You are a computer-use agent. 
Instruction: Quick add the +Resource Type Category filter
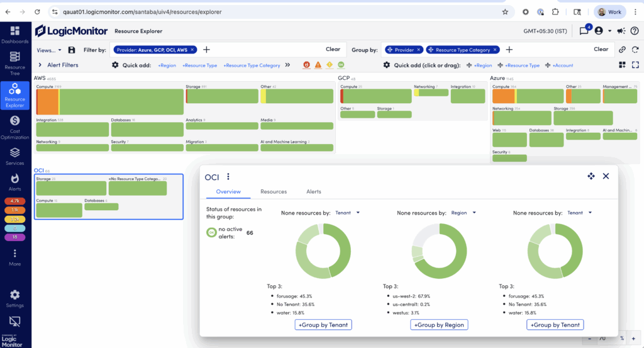[x=252, y=65]
